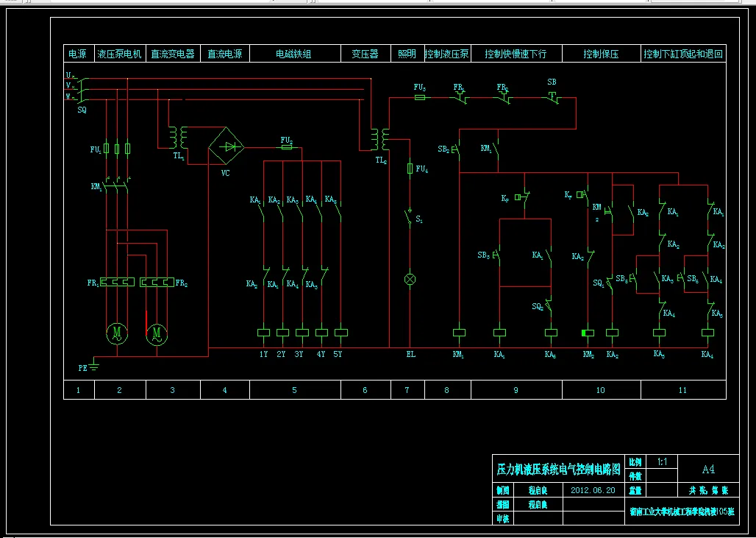
Task: Click zone number 11 in bottom row
Action: point(682,390)
